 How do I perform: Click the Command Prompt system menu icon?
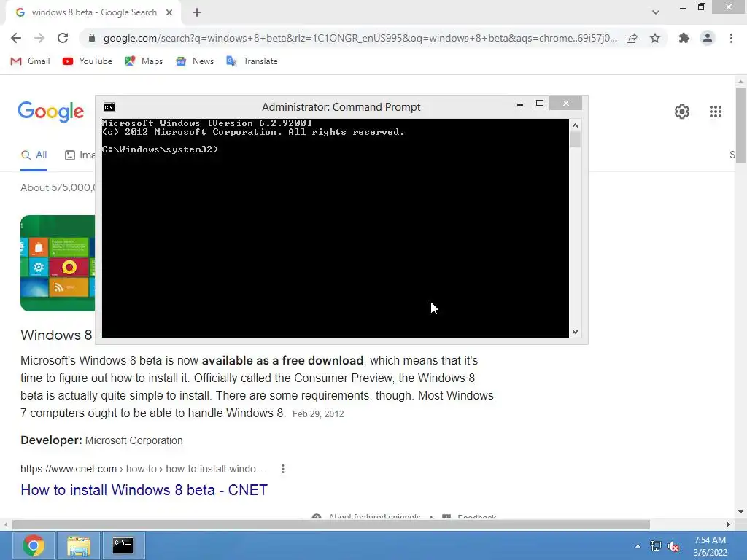pos(109,107)
